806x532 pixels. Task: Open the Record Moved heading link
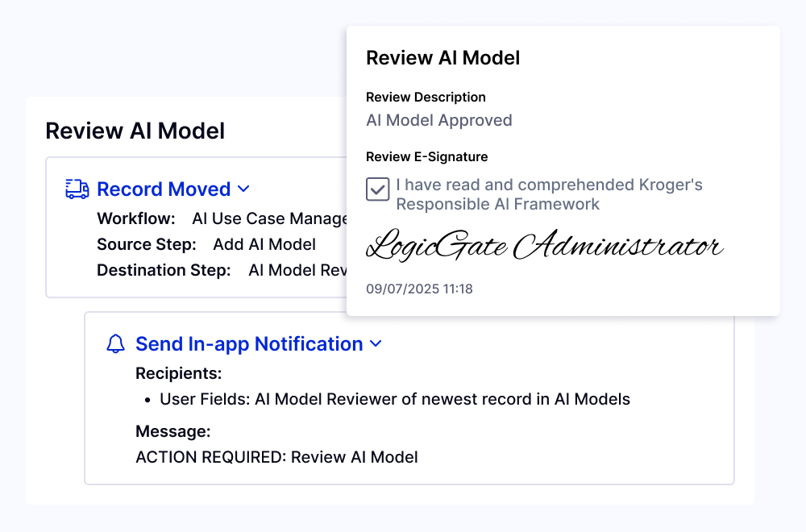(164, 189)
